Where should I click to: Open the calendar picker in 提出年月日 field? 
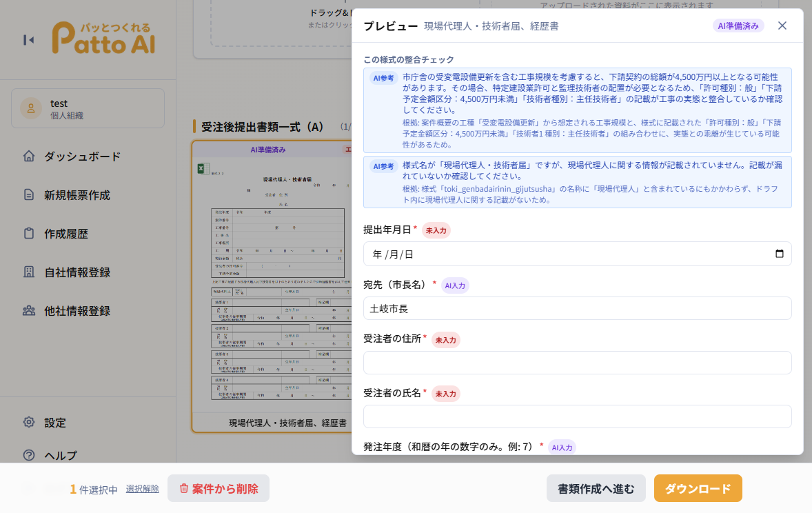[x=780, y=254]
